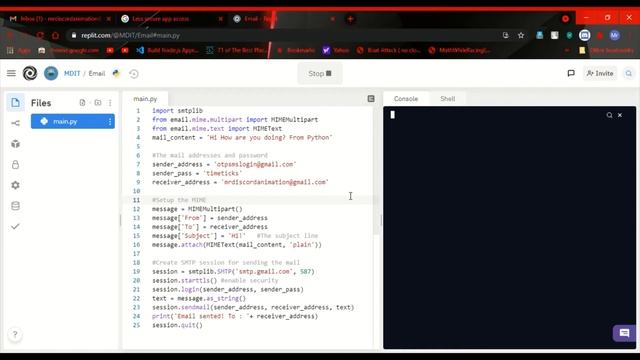Click line number 19 in the gutter
This screenshot has height=360, width=640.
(x=136, y=271)
